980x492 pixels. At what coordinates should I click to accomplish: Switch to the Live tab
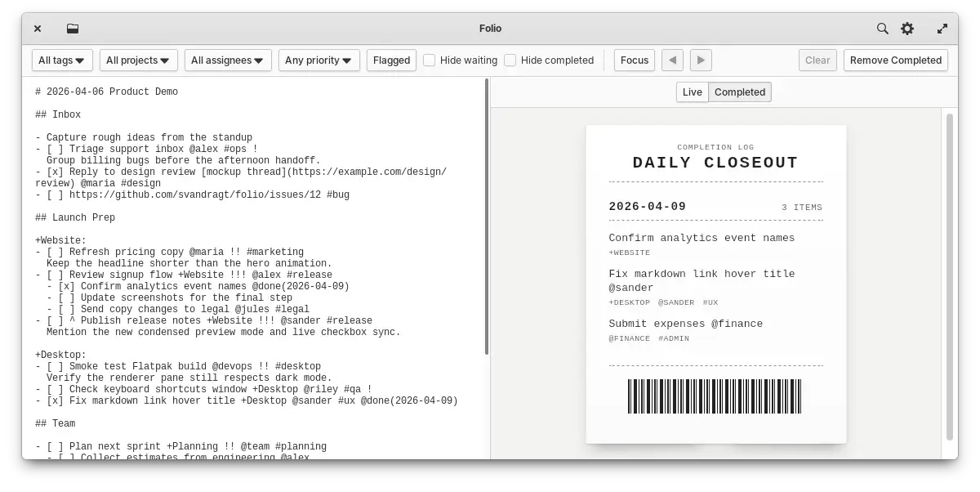click(693, 92)
